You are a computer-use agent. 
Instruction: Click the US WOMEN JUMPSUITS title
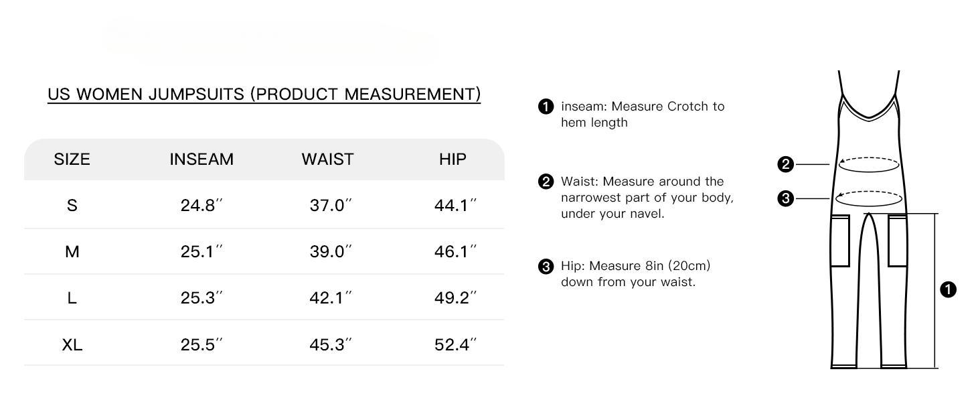tap(264, 94)
